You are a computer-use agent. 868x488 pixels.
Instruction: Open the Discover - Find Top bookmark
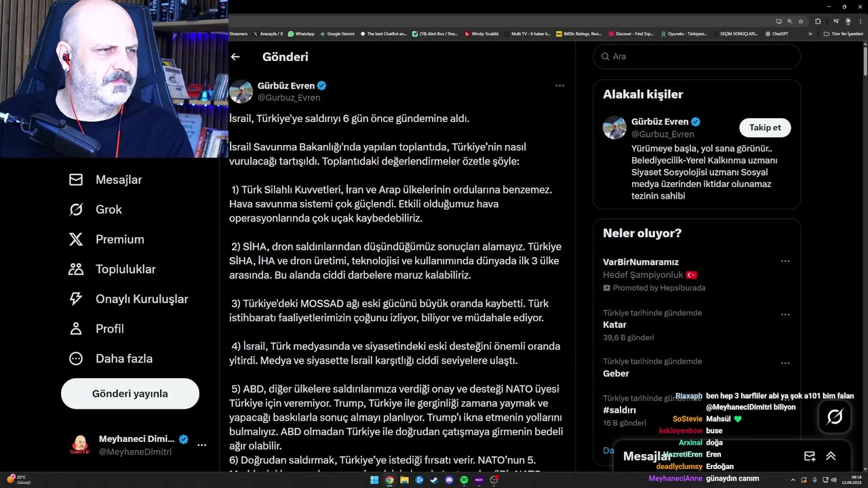[631, 33]
